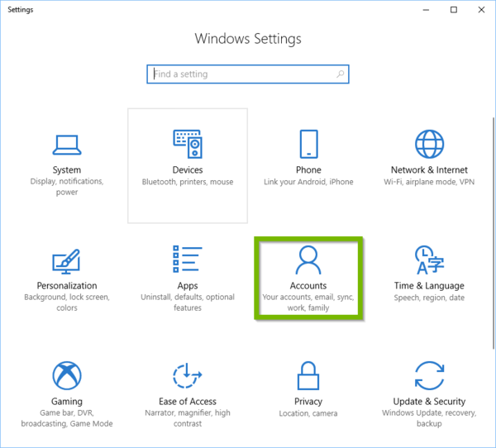Click the Gaming label
496x448 pixels.
(67, 402)
